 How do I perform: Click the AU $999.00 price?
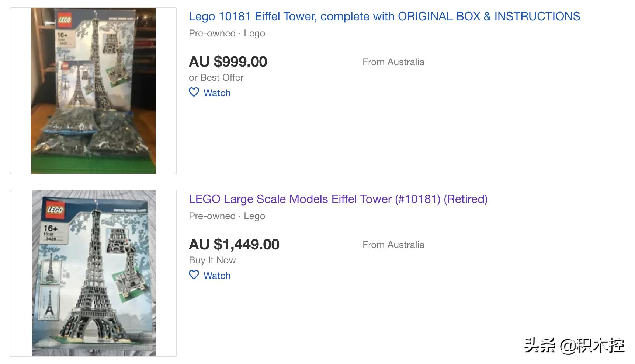(228, 62)
